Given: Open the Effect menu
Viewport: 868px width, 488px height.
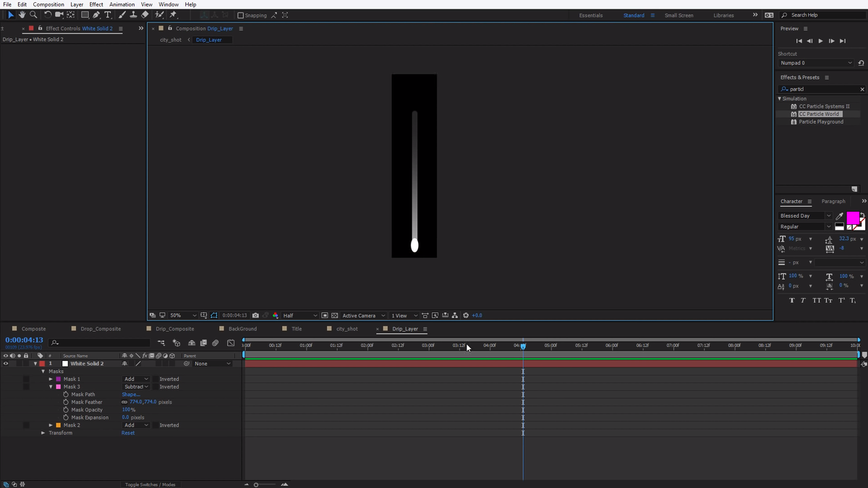Looking at the screenshot, I should (96, 4).
